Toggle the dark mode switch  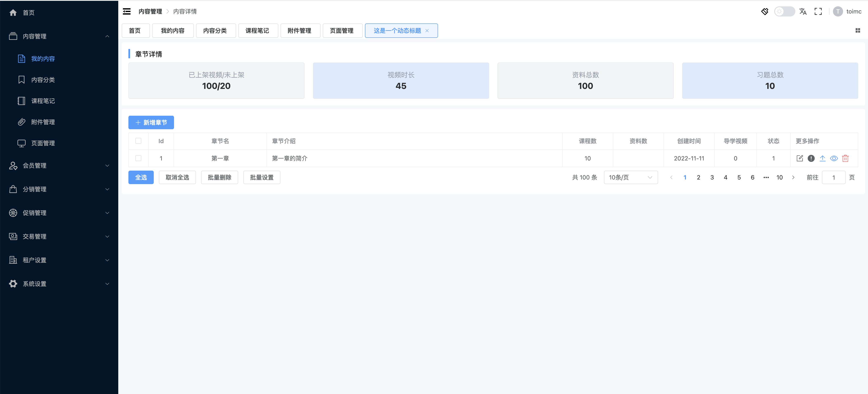click(x=784, y=11)
